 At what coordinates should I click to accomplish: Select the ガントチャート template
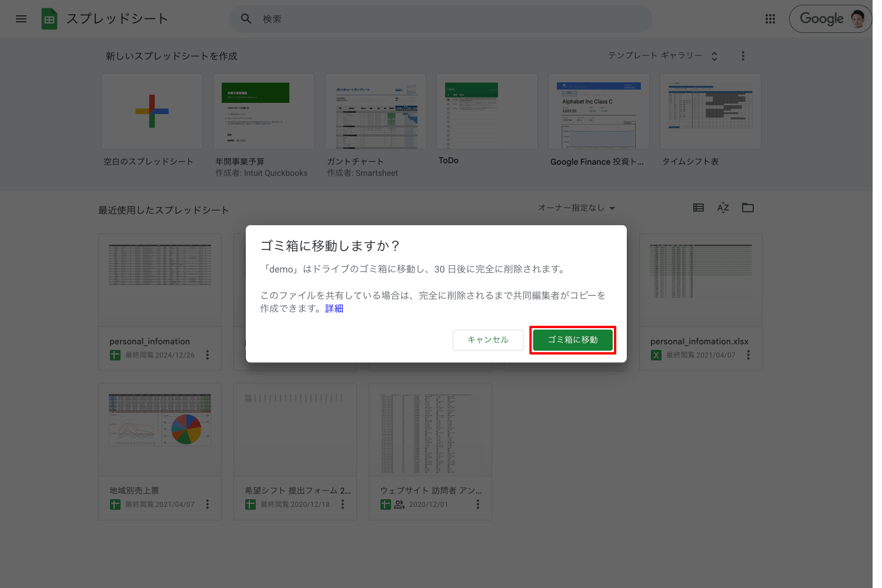coord(375,112)
